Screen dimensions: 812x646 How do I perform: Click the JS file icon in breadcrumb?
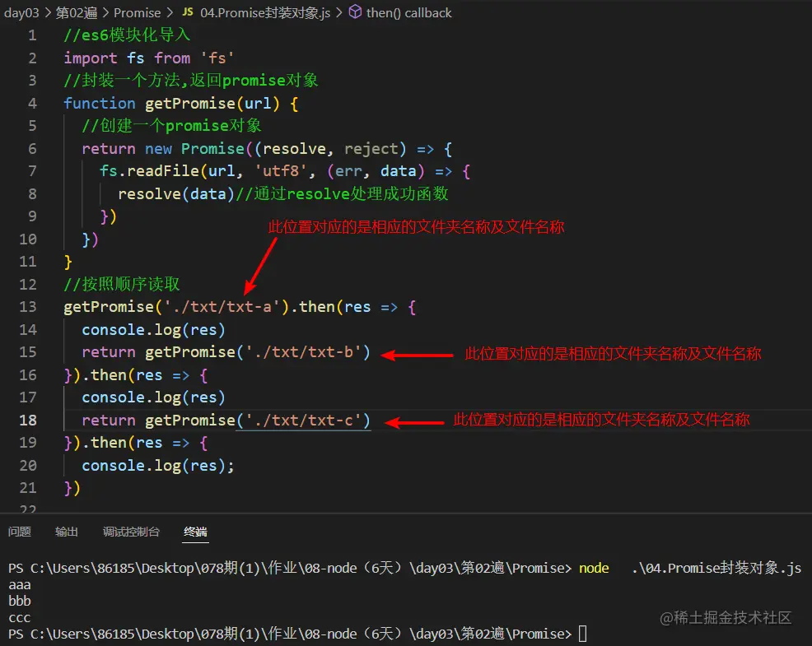click(188, 12)
